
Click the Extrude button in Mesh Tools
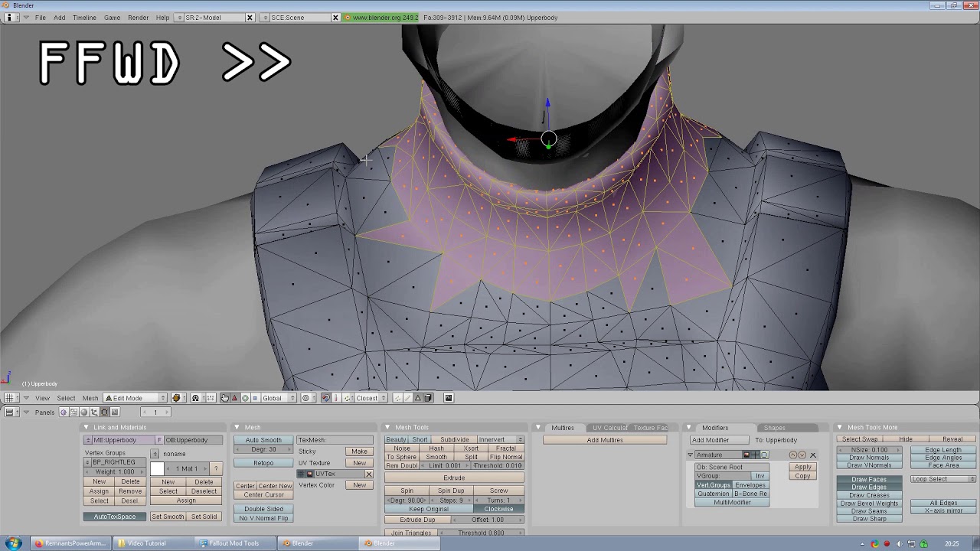[x=454, y=478]
